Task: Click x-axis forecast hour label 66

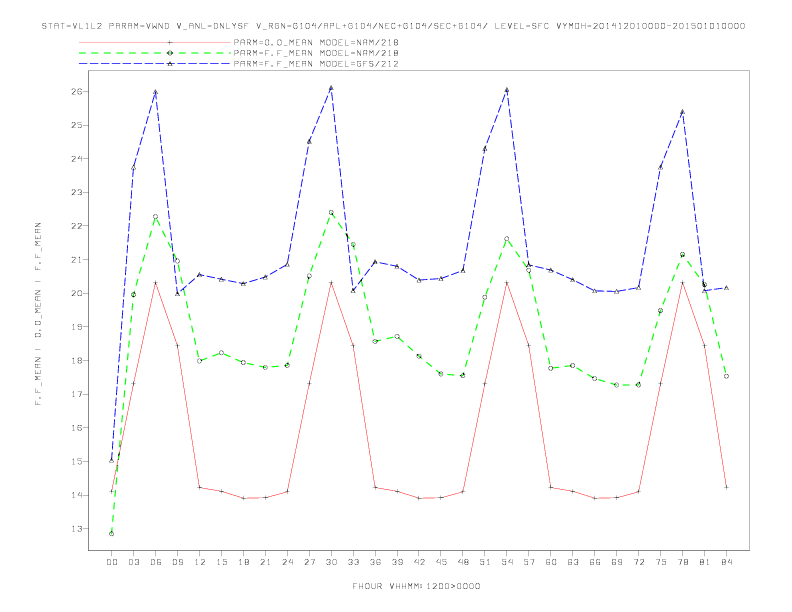Action: tap(595, 562)
